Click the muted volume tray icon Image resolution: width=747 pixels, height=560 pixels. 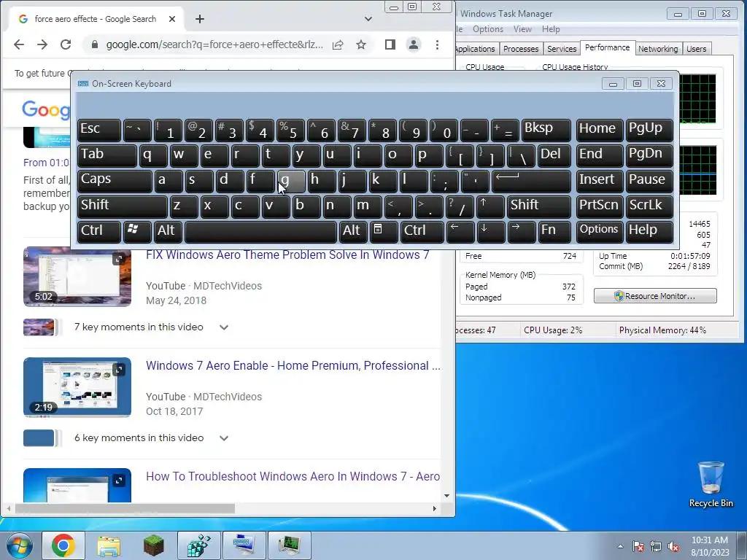coord(673,547)
